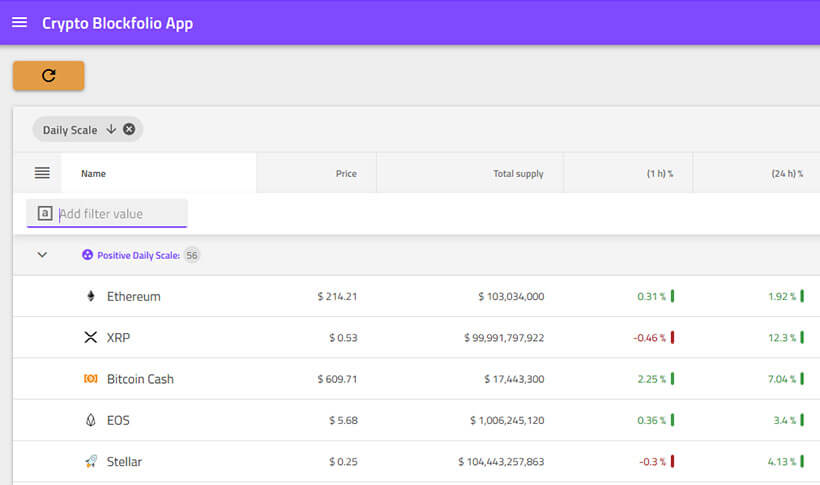The image size is (820, 485).
Task: Toggle the Daily Scale sort direction arrow
Action: pyautogui.click(x=111, y=129)
